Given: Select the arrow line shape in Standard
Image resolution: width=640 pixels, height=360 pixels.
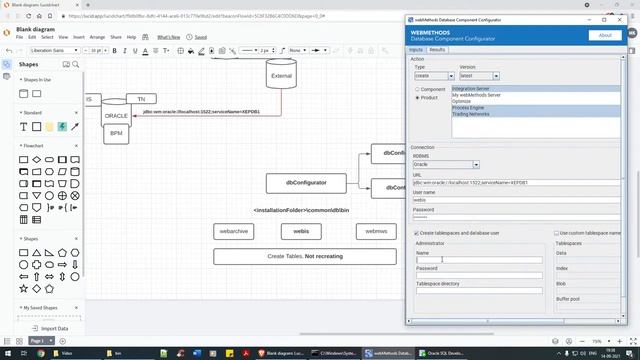Looking at the screenshot, I should pyautogui.click(x=75, y=127).
